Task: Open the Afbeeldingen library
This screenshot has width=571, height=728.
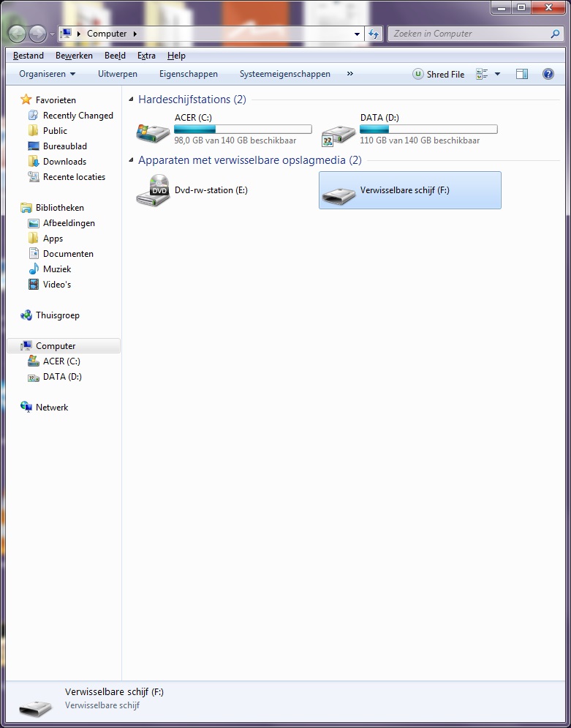Action: pos(69,223)
